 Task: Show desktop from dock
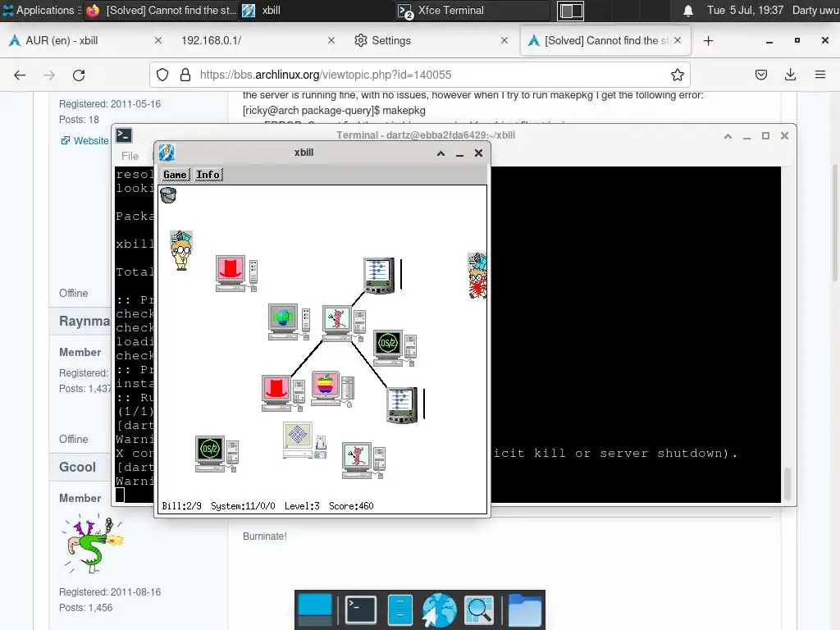tap(315, 609)
